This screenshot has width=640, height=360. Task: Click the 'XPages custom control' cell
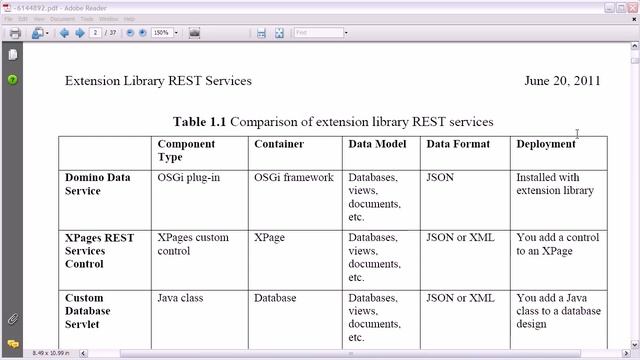point(193,244)
